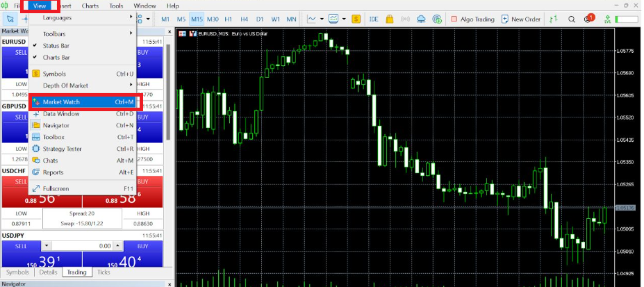Viewport: 644px width, 287px height.
Task: Select the H1 timeframe
Action: tap(229, 19)
